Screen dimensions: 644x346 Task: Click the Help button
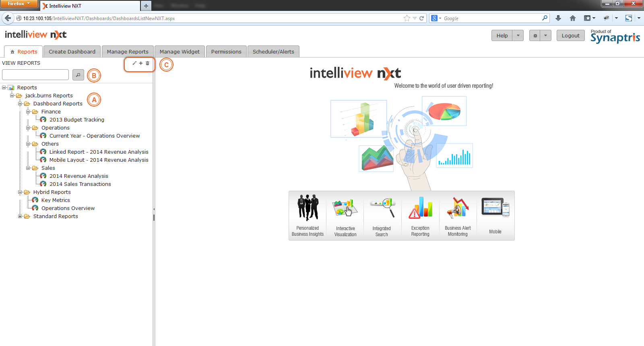[x=502, y=35]
